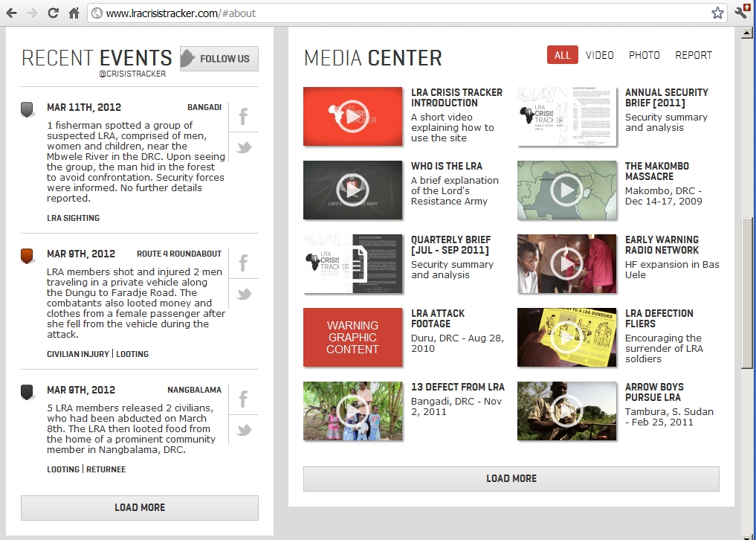Tweet the Bangadi event
Viewport: 756px width, 540px height.
pyautogui.click(x=244, y=147)
